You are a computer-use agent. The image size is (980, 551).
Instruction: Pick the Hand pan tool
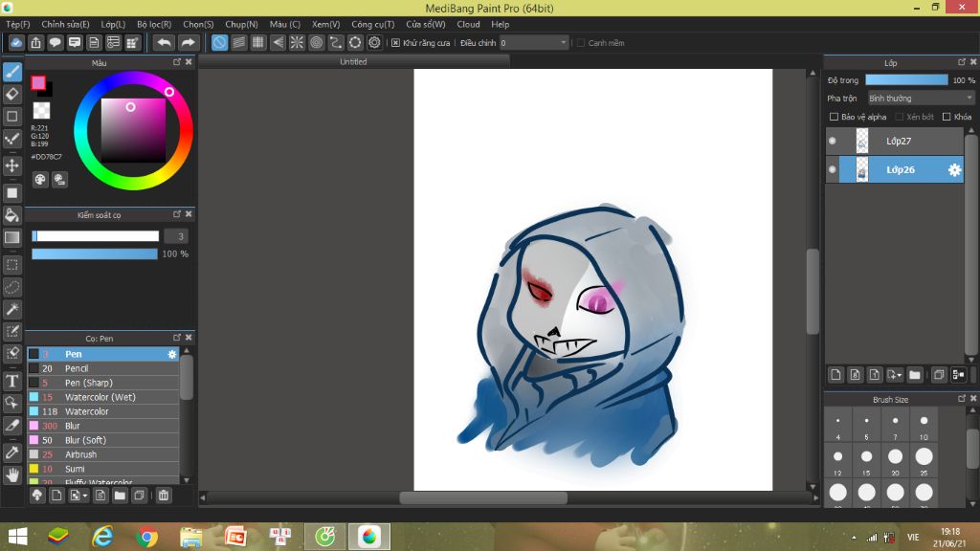click(x=12, y=474)
